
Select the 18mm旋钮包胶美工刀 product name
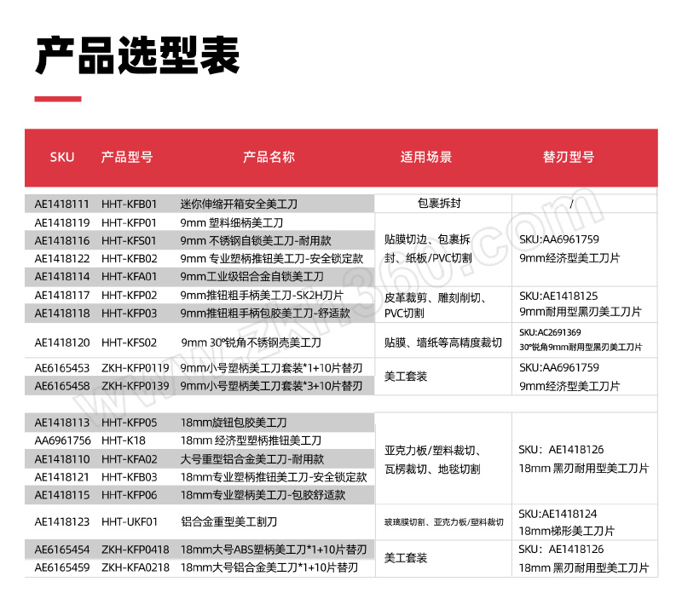pyautogui.click(x=234, y=423)
